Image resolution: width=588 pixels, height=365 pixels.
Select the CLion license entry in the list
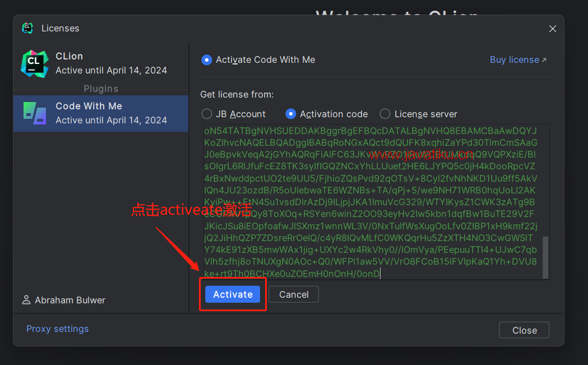pos(101,63)
